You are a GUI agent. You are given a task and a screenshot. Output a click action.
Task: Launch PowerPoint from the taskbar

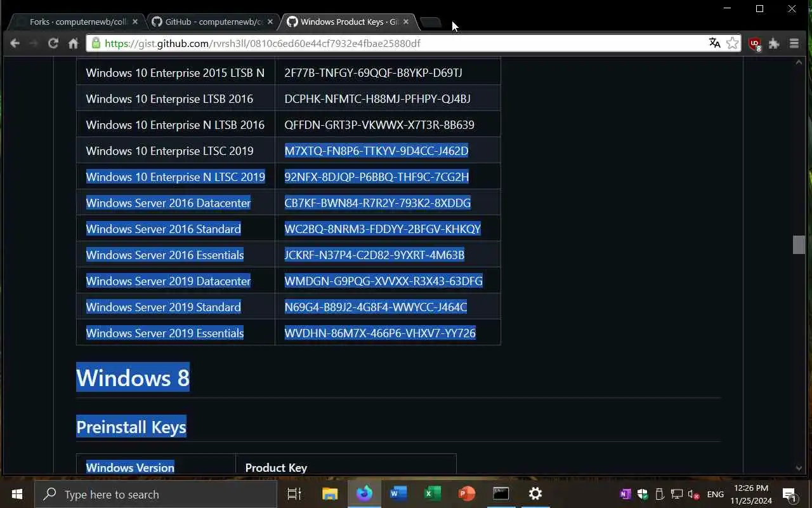coord(467,494)
